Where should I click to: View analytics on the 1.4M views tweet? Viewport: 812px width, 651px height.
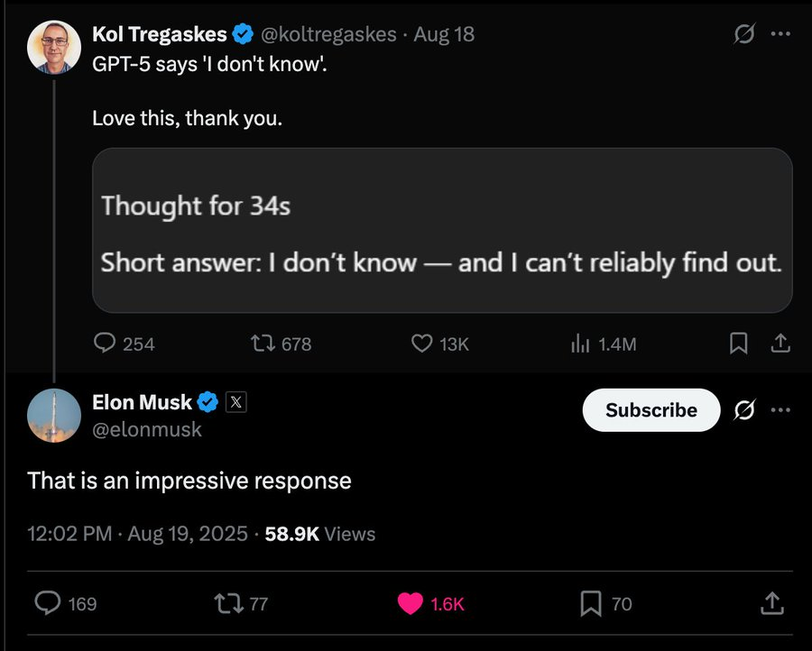579,344
